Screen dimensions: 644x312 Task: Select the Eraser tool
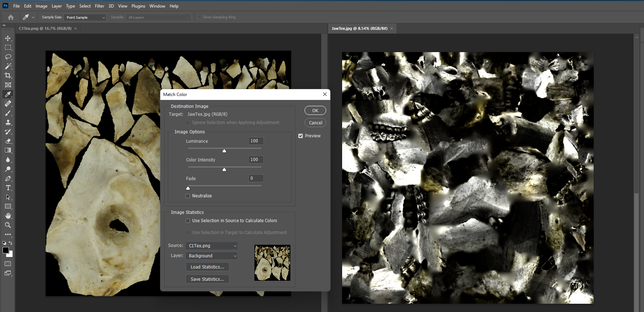(x=8, y=141)
